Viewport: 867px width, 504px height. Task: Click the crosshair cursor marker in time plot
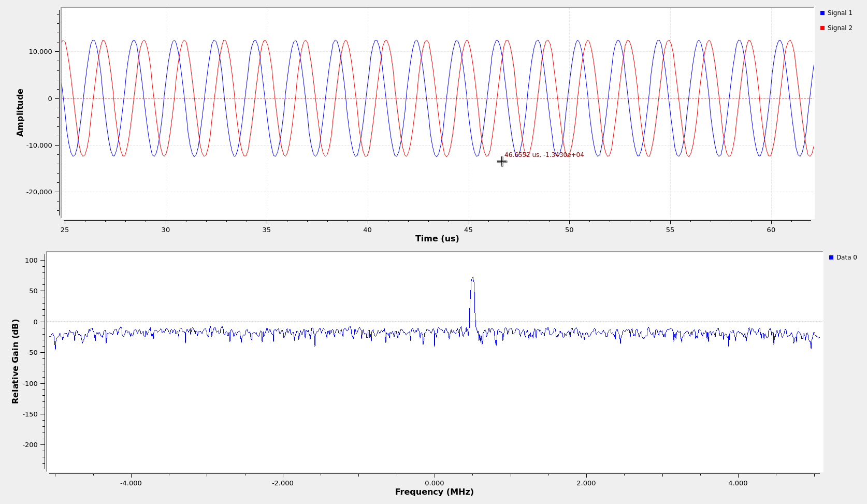[x=501, y=161]
